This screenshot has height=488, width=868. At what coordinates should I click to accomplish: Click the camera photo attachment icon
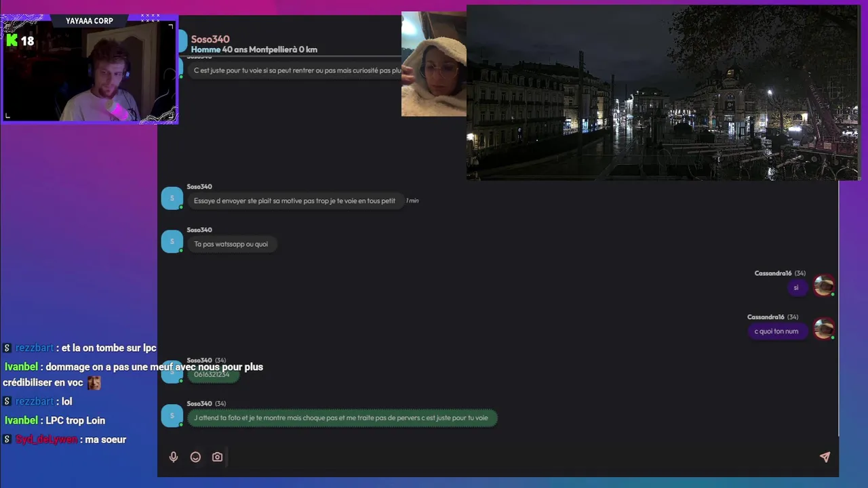[217, 457]
